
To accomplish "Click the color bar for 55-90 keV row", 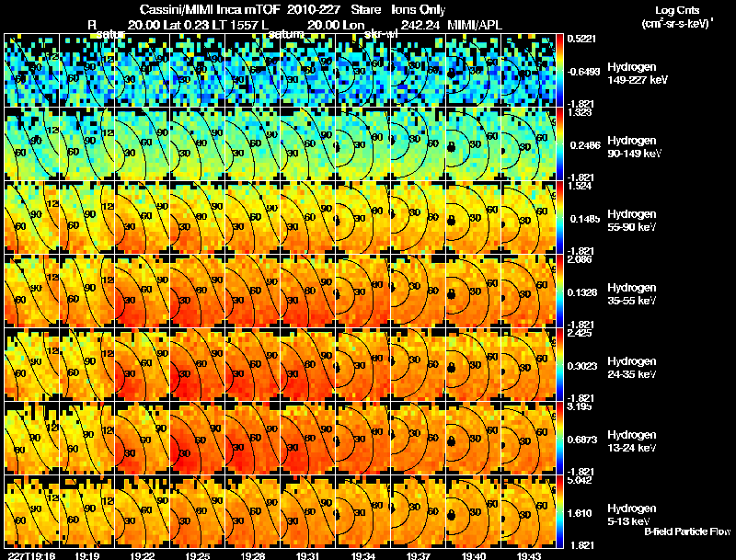I will coord(559,218).
